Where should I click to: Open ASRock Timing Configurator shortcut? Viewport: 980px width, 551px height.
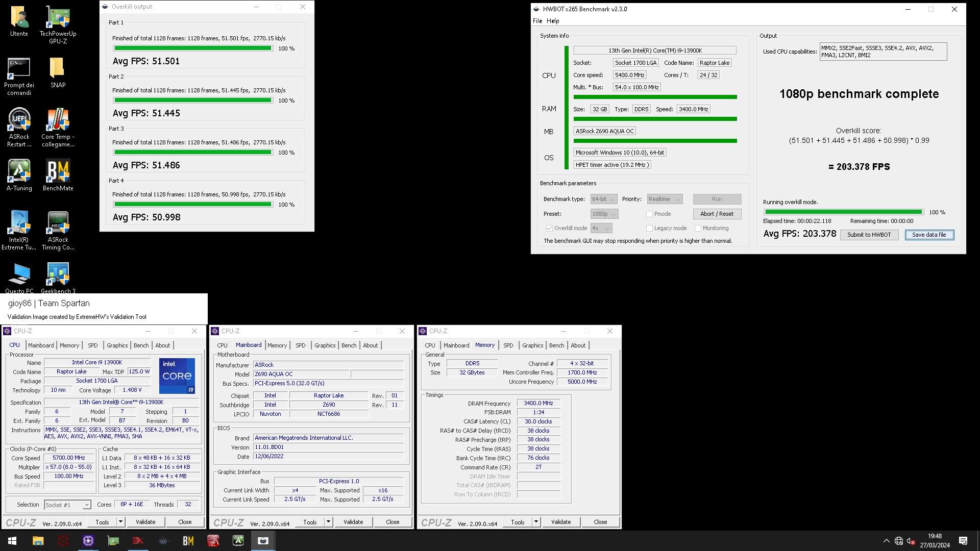pyautogui.click(x=58, y=231)
